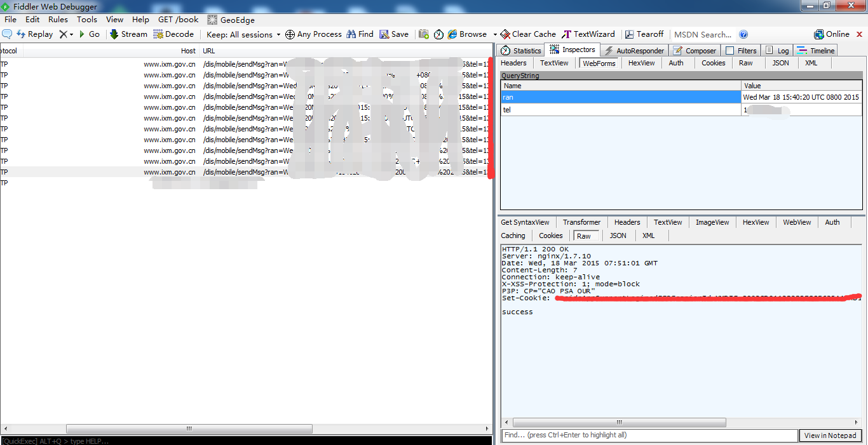Viewport: 868px width, 445px height.
Task: Click the comment bubble toolbar icon
Action: pyautogui.click(x=8, y=34)
